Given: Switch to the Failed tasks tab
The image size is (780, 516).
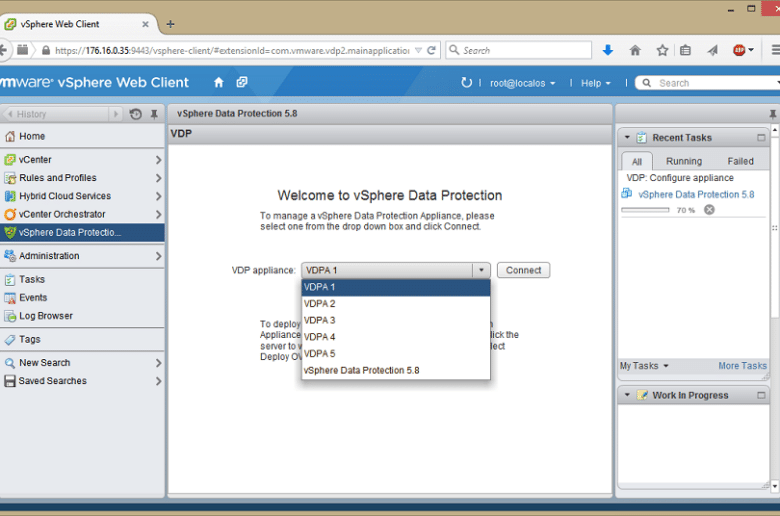Looking at the screenshot, I should coord(740,161).
